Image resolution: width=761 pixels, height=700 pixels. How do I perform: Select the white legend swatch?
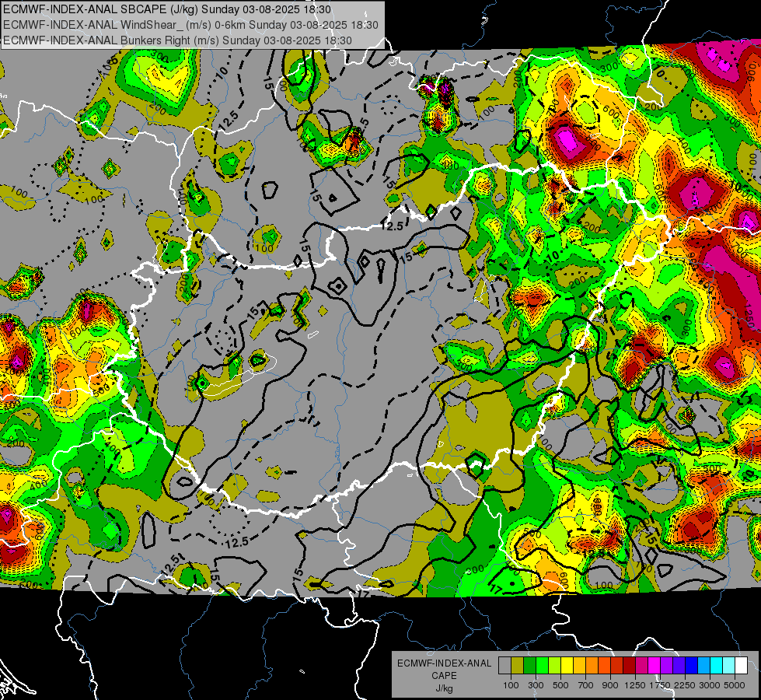741,665
